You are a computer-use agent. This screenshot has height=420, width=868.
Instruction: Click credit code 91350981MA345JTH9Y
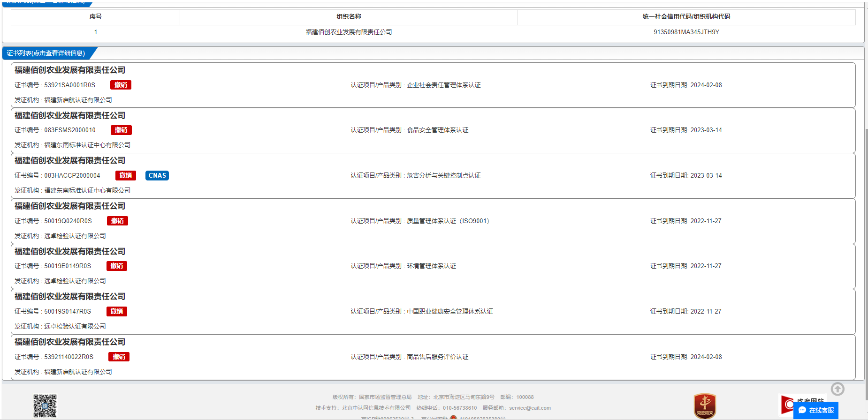[686, 32]
